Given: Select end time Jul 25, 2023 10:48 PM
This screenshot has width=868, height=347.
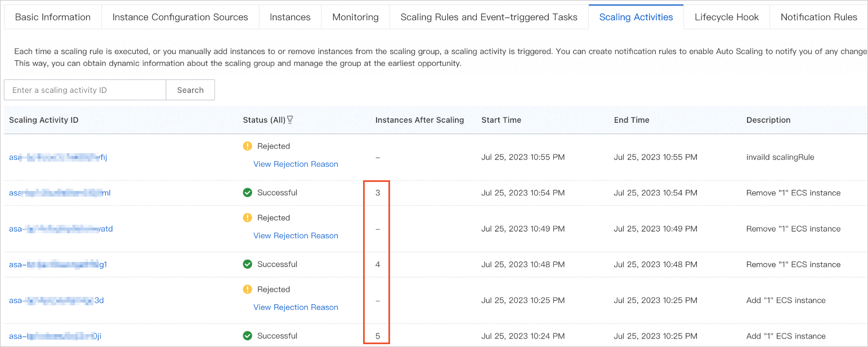Looking at the screenshot, I should click(x=656, y=264).
